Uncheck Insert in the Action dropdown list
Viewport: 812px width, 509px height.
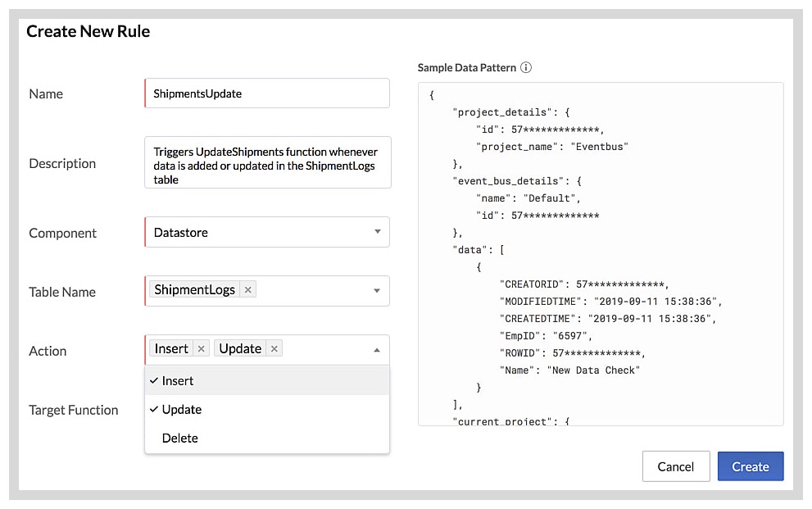(178, 380)
